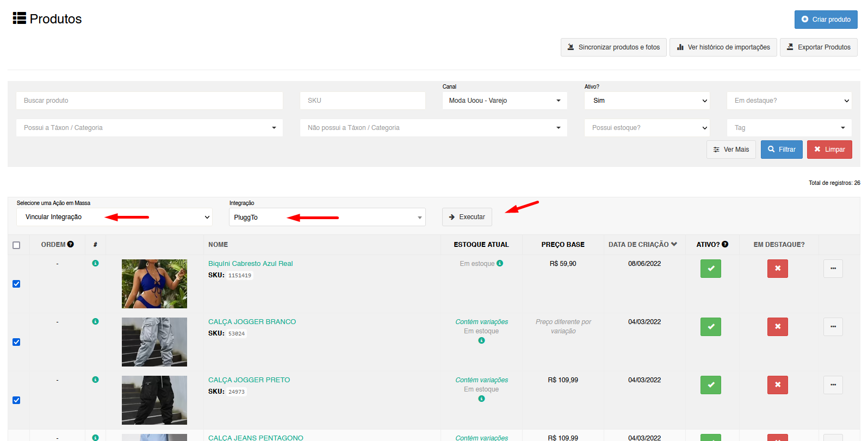Click SKU code 53024
This screenshot has height=441, width=868.
click(x=237, y=334)
